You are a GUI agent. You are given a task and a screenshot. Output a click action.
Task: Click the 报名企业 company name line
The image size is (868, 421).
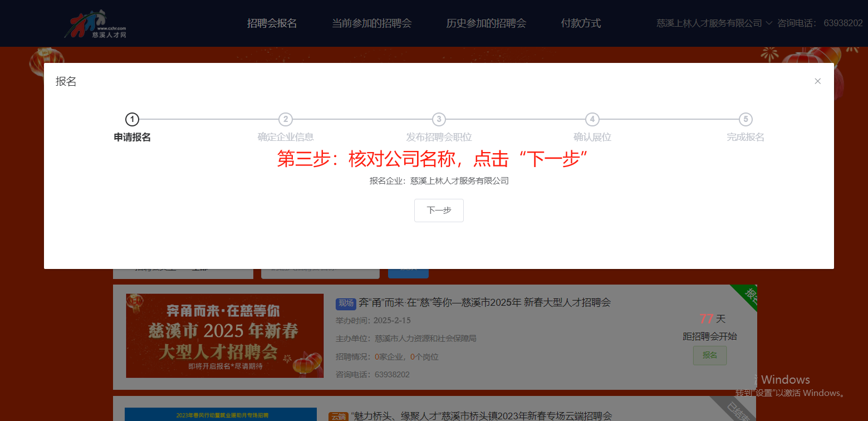point(439,181)
